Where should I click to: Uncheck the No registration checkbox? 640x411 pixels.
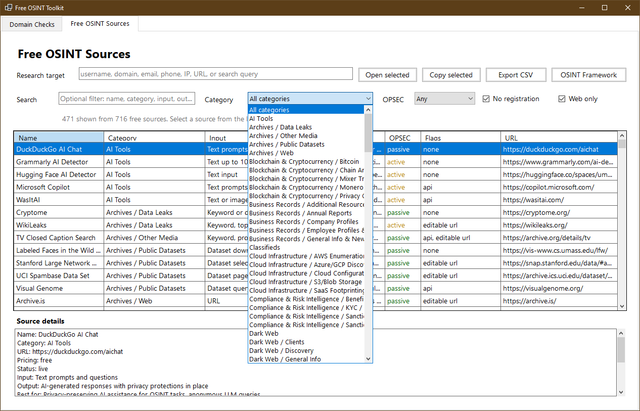[486, 99]
